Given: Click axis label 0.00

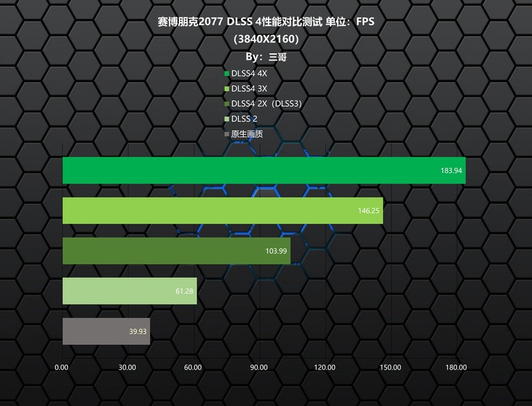Looking at the screenshot, I should [x=61, y=367].
